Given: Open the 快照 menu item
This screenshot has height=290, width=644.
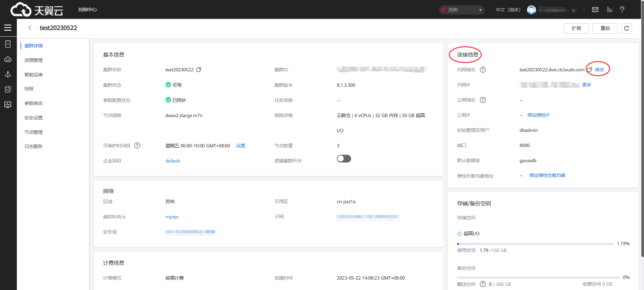Looking at the screenshot, I should [29, 89].
